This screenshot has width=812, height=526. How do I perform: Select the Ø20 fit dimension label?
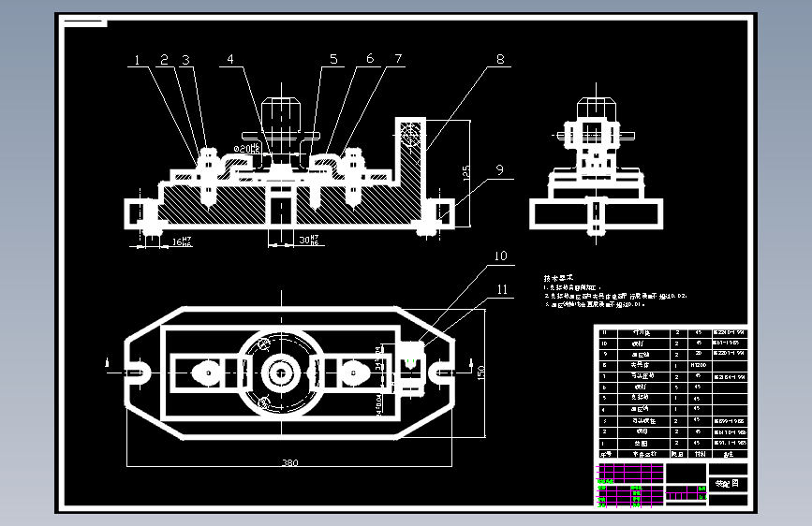(x=246, y=149)
